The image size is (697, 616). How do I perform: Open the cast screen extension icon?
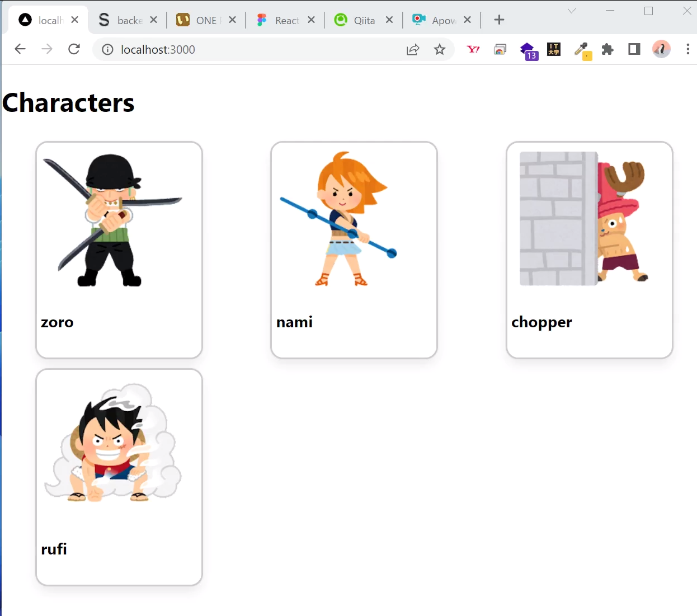(500, 50)
